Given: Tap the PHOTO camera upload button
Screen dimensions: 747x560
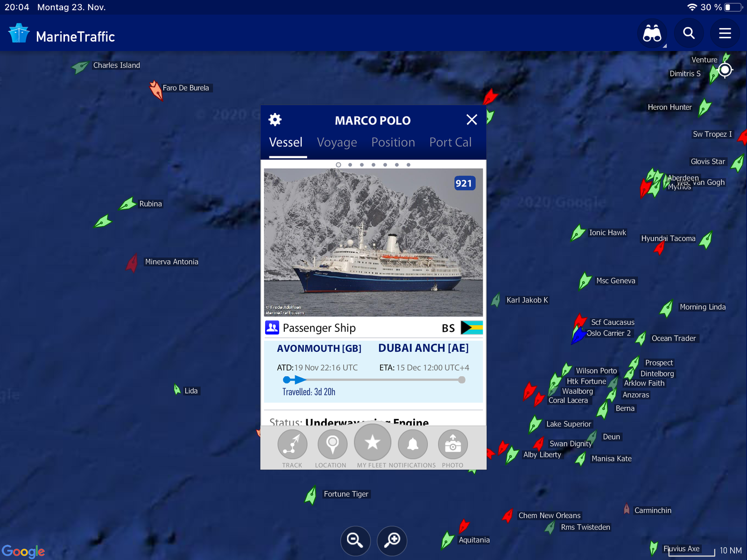Looking at the screenshot, I should coord(453,444).
